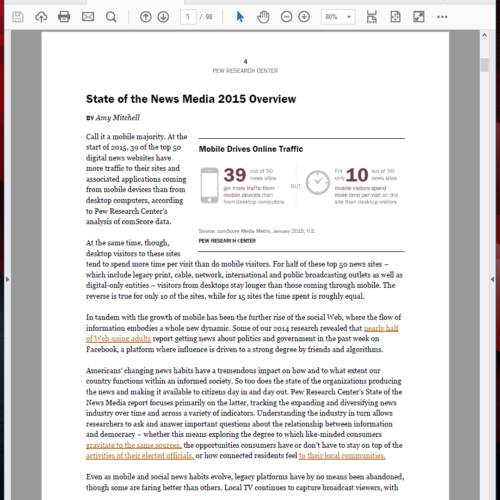Zoom out with minus icon
Viewport: 500px width, 500px height.
point(286,17)
